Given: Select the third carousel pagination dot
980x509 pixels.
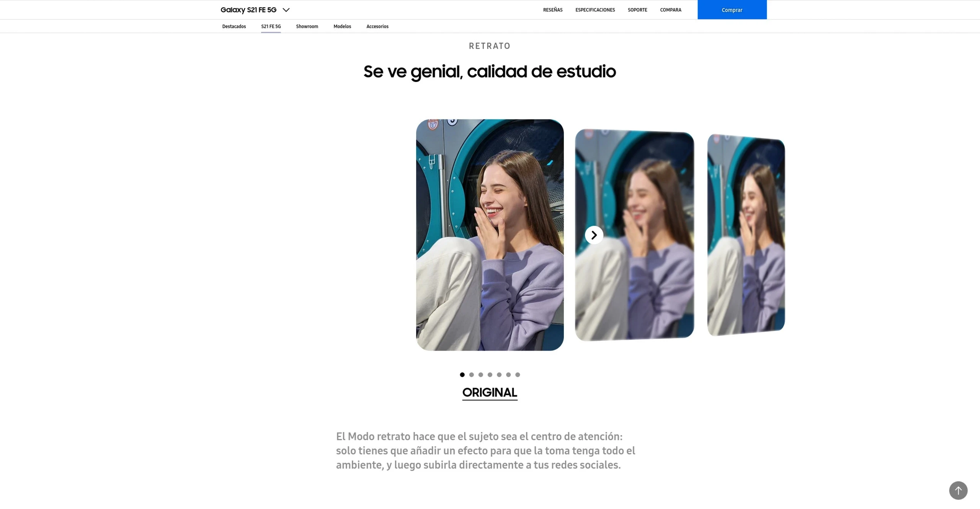Looking at the screenshot, I should coord(480,375).
